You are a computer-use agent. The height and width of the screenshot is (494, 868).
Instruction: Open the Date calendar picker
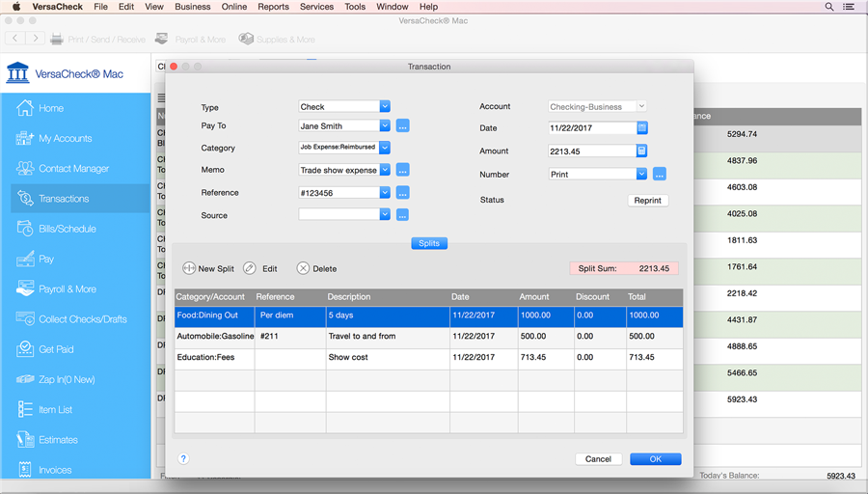642,128
